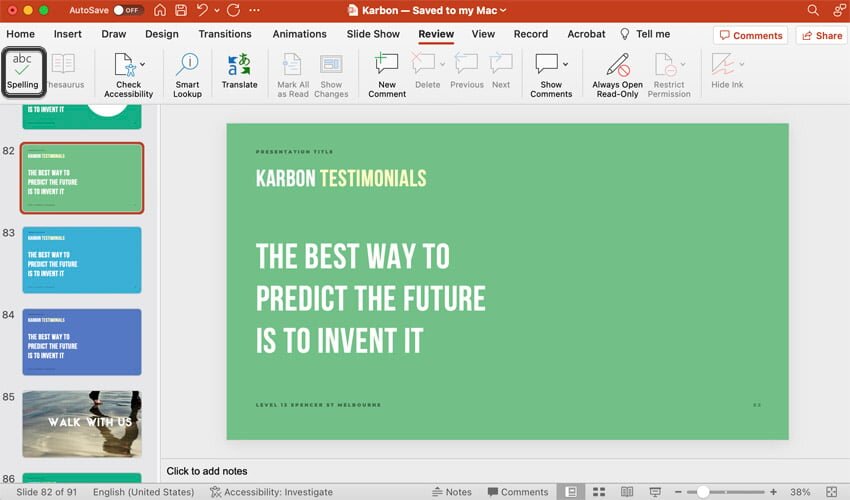
Task: Insert a New Comment
Action: point(386,74)
